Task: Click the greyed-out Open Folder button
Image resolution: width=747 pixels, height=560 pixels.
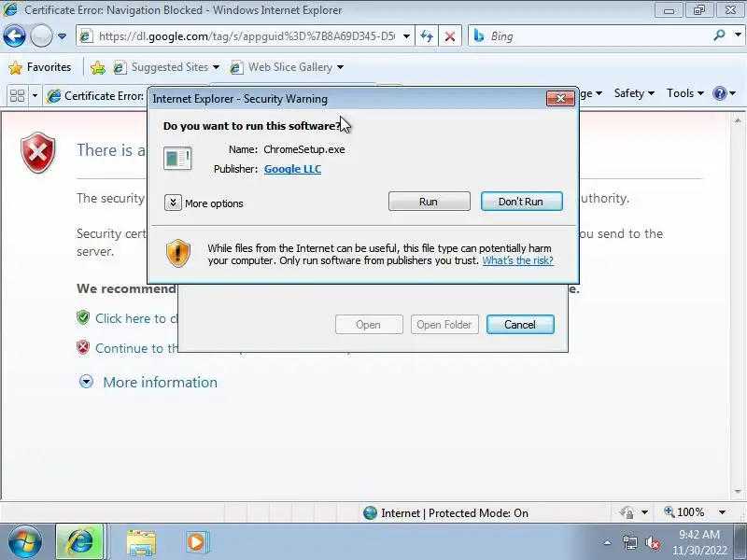Action: (444, 325)
